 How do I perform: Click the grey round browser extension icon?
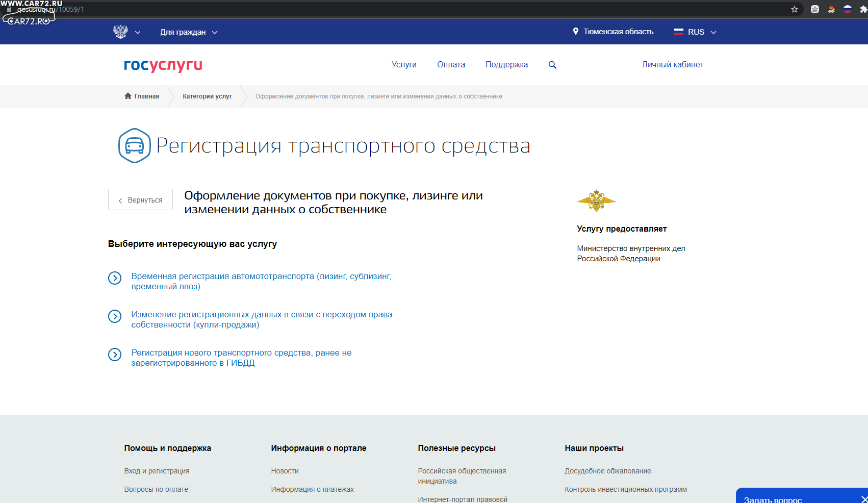click(815, 9)
